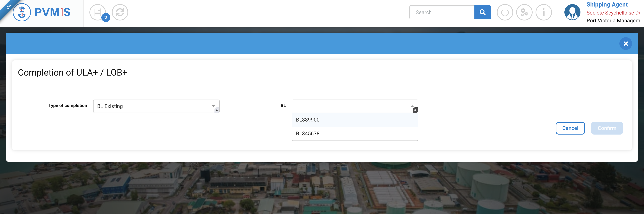Click the Type of completion dropdown arrow

(214, 106)
